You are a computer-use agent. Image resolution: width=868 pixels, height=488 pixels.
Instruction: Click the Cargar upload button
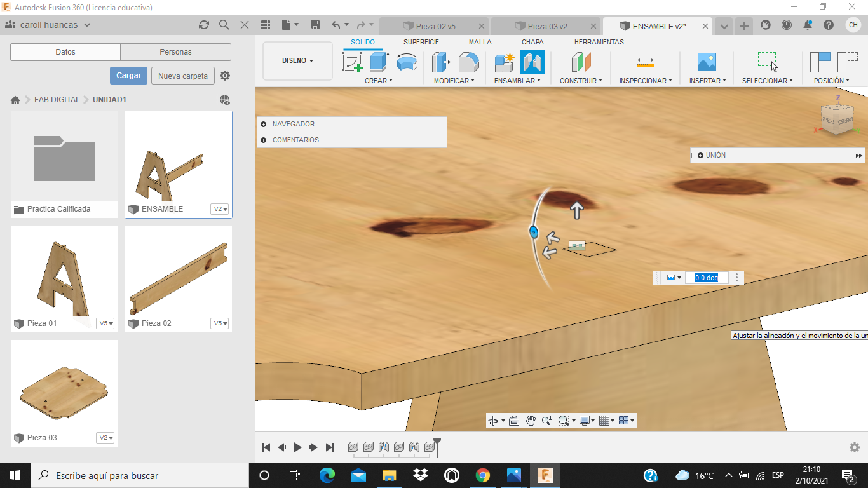point(128,76)
